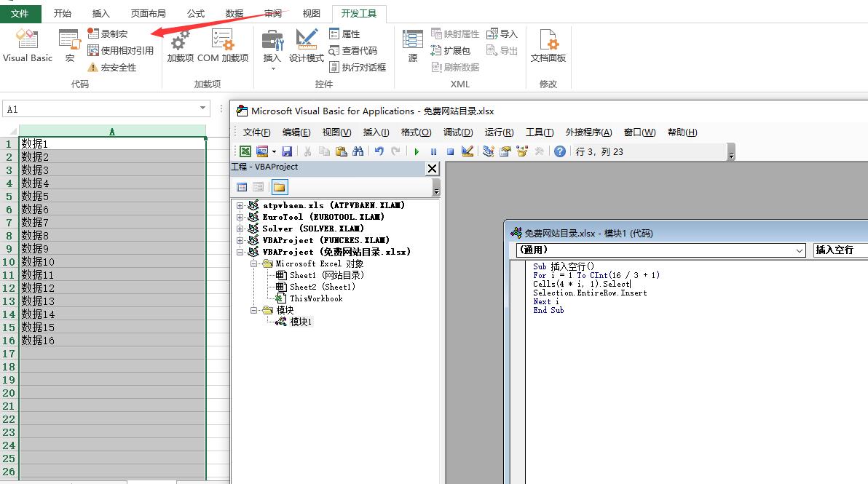
Task: Switch to 视图 ribbon tab
Action: (x=311, y=13)
